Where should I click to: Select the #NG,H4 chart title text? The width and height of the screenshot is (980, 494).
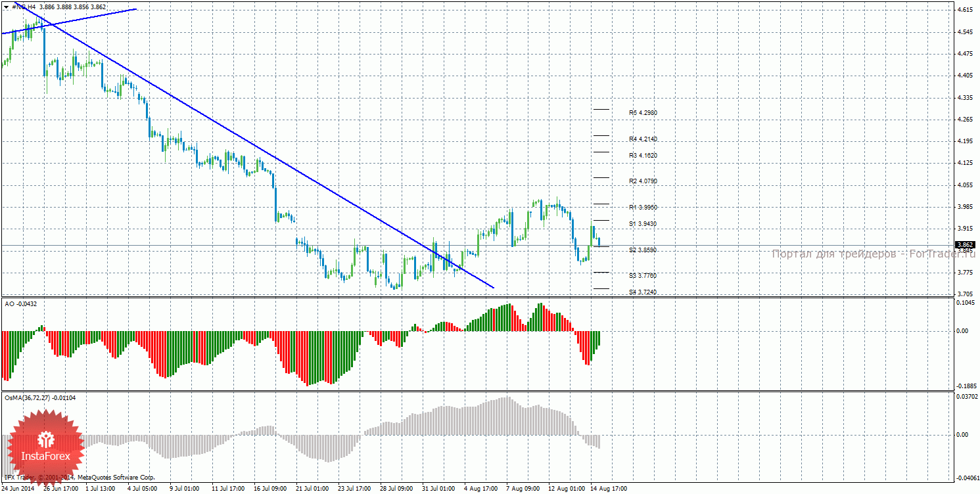(x=24, y=7)
